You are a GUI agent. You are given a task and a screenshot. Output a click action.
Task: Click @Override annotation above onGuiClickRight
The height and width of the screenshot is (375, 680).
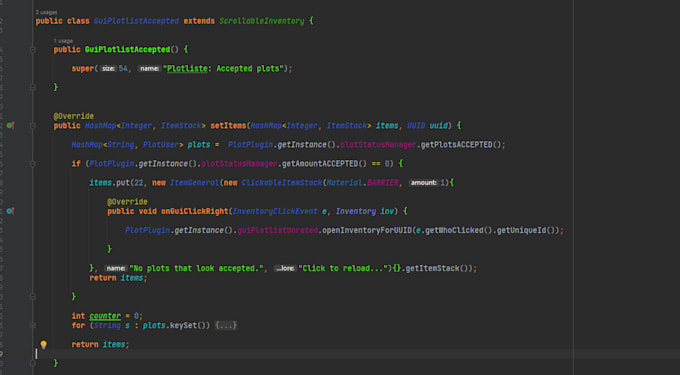[128, 202]
